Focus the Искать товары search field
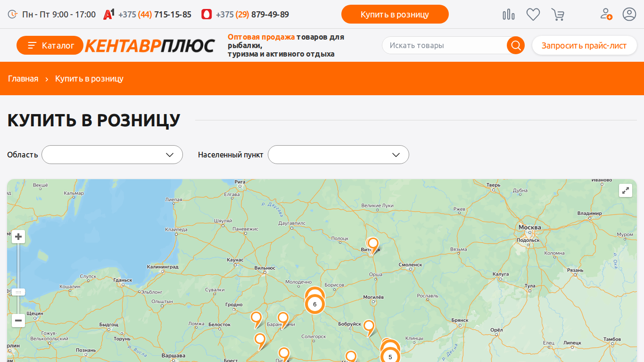 [445, 45]
